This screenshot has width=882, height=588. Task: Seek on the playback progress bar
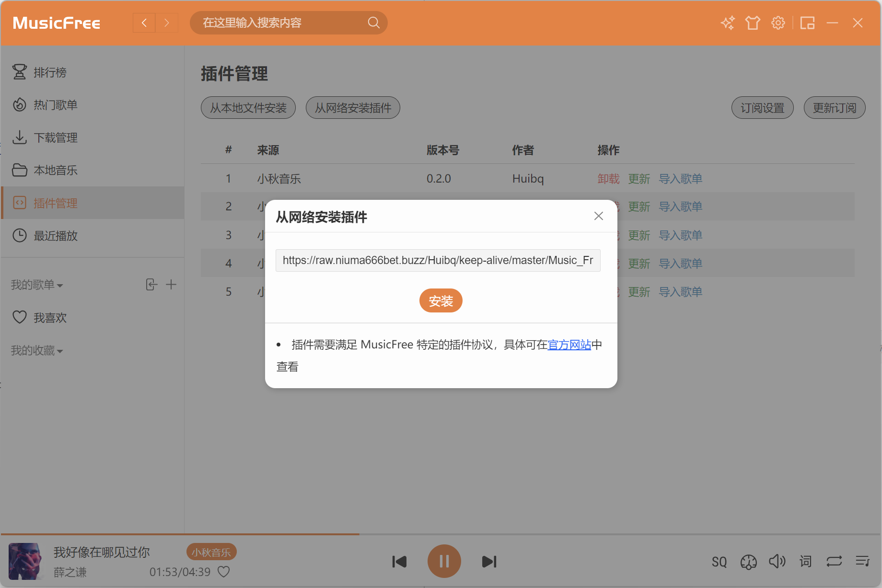pos(441,534)
